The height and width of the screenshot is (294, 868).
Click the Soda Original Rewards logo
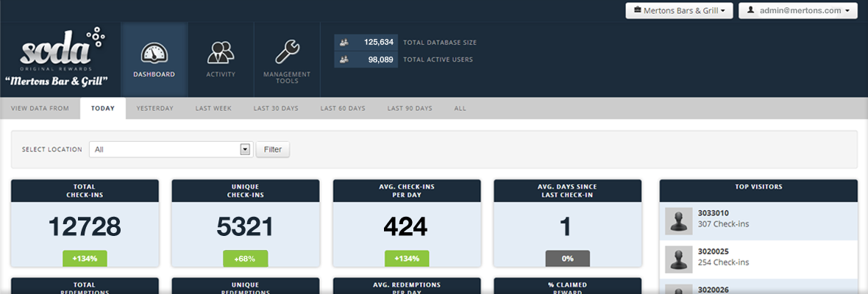pyautogui.click(x=57, y=50)
